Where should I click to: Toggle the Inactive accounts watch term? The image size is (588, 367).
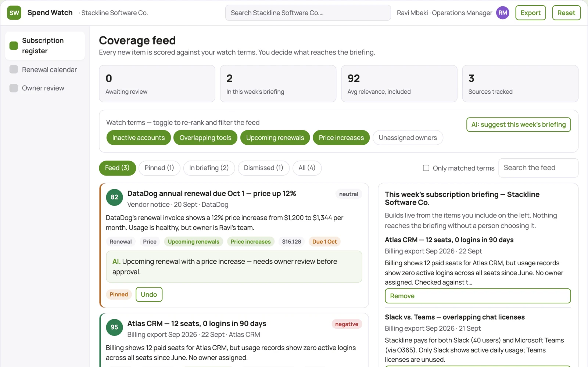coord(139,138)
